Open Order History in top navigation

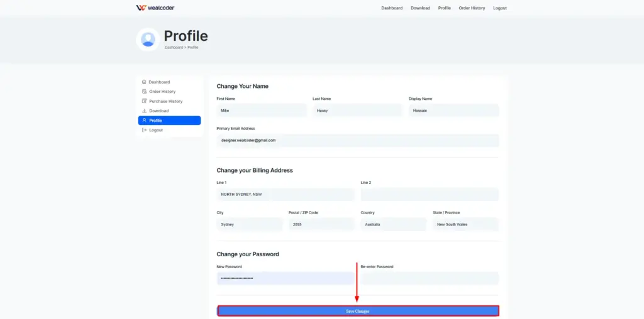click(472, 8)
